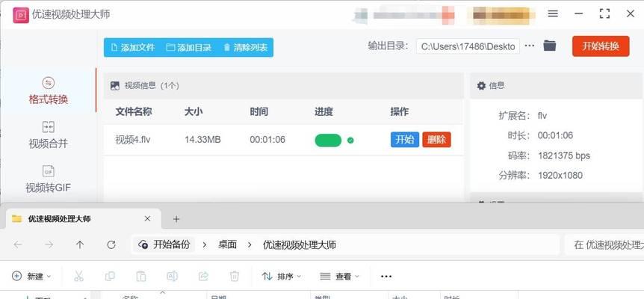Click 优速视频处理大师 breadcrumb in address bar
The width and height of the screenshot is (644, 299).
point(300,245)
